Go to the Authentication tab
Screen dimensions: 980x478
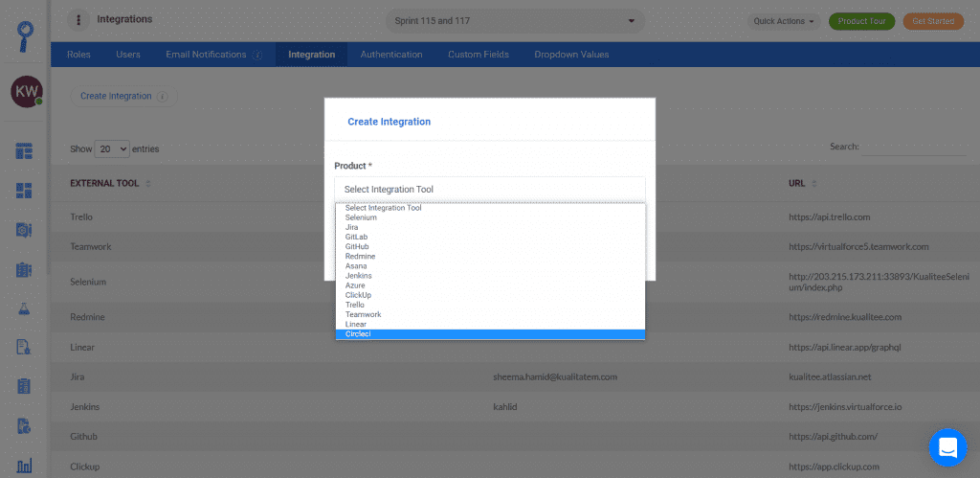pos(391,55)
